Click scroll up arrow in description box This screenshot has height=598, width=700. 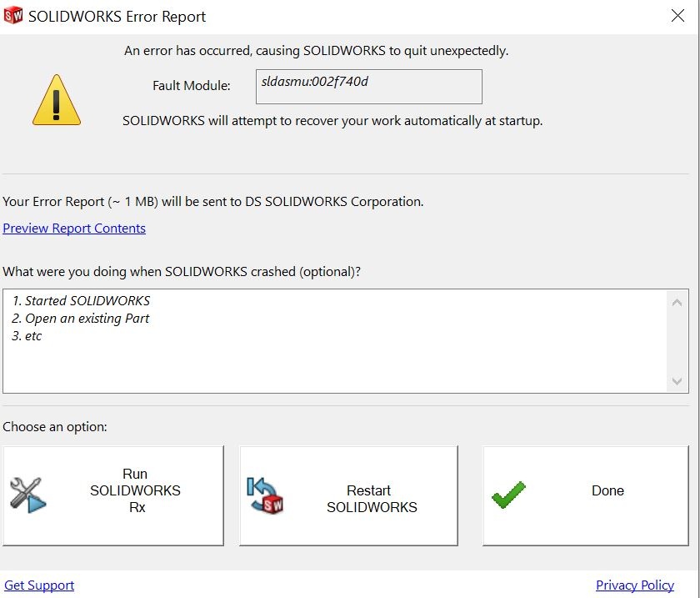pyautogui.click(x=678, y=302)
